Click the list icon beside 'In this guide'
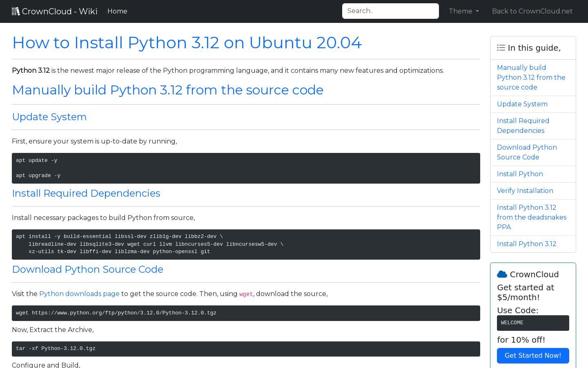This screenshot has width=588, height=368. click(x=501, y=47)
